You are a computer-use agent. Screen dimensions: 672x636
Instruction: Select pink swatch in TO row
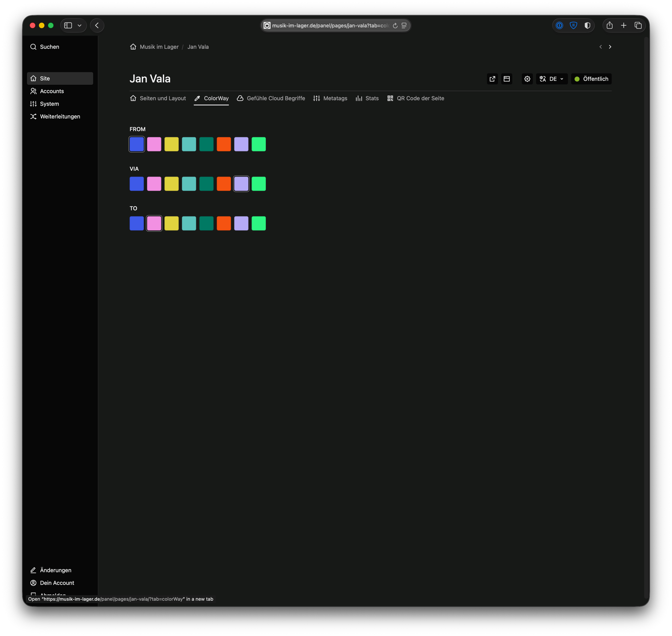coord(154,223)
